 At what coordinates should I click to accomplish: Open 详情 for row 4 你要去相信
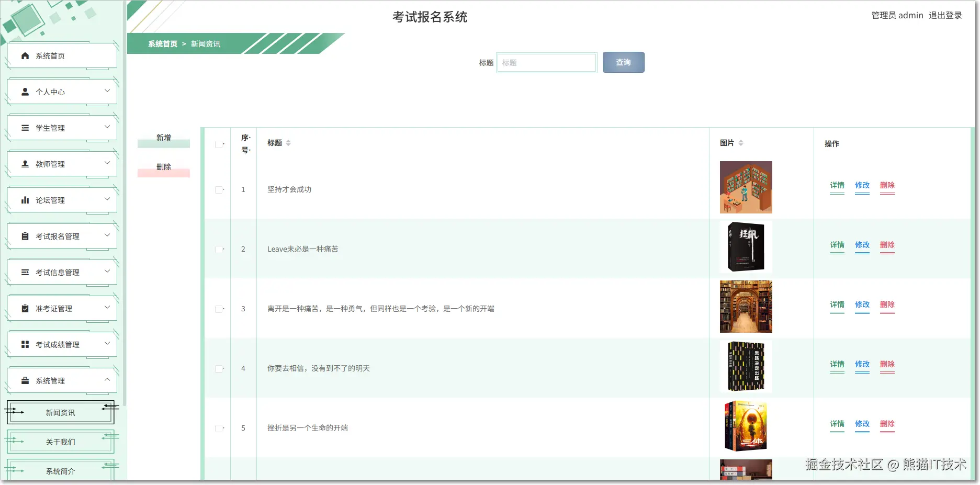pyautogui.click(x=837, y=365)
